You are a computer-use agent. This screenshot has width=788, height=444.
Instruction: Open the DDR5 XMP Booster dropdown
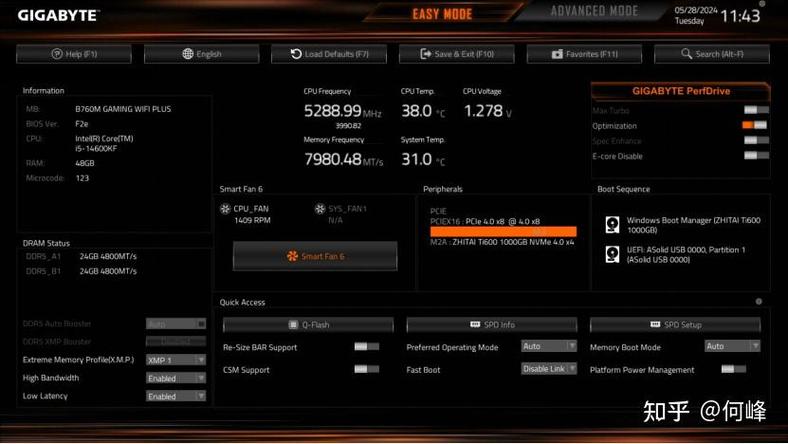click(176, 341)
